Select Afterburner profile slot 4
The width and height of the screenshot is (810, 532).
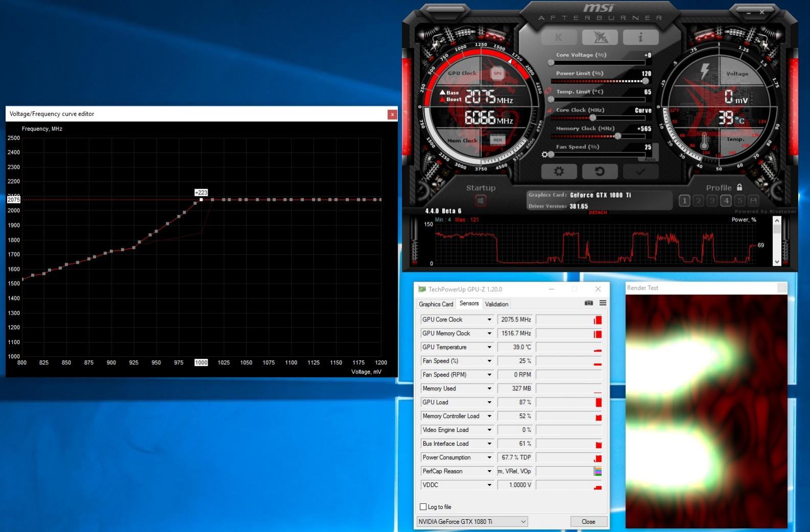tap(726, 201)
